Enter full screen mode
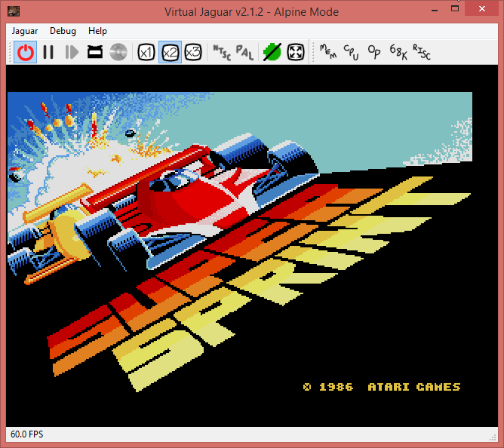This screenshot has width=504, height=448. [296, 52]
